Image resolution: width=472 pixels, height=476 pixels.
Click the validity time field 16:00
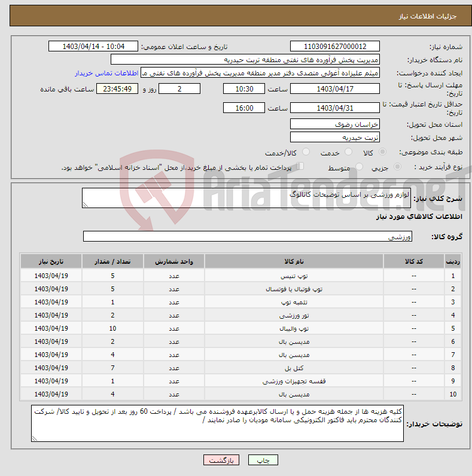click(244, 108)
